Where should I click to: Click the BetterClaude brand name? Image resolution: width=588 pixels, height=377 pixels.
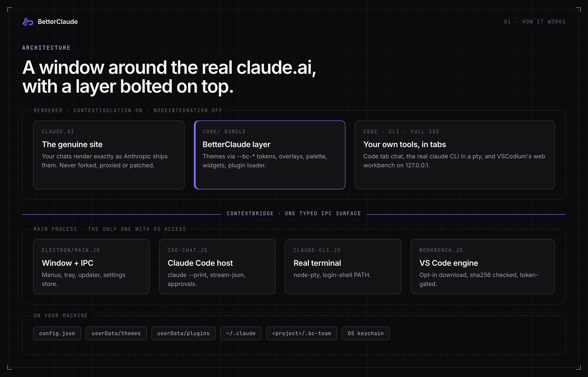58,22
